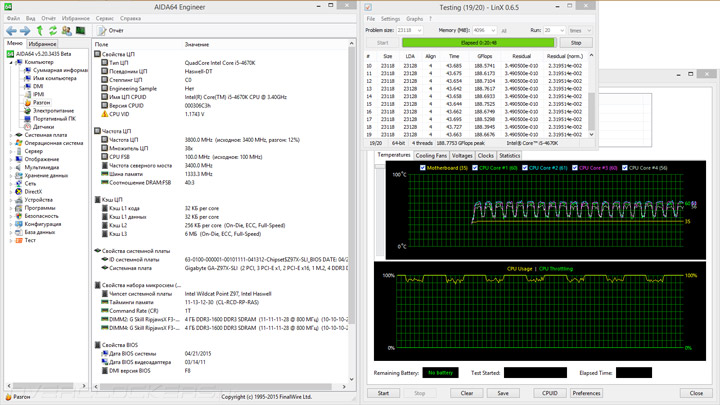
Task: Open the Memory (MiB) dropdown in LinX
Action: 494,31
